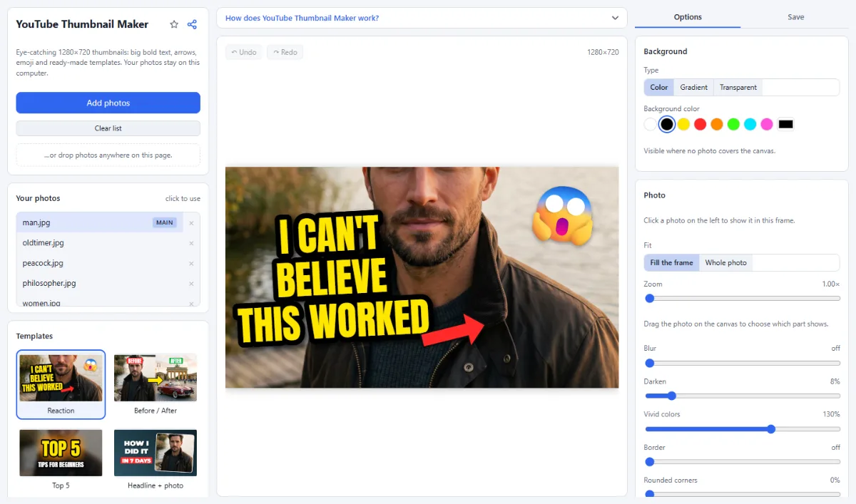Switch to the Save tab
The height and width of the screenshot is (504, 856).
(x=796, y=17)
